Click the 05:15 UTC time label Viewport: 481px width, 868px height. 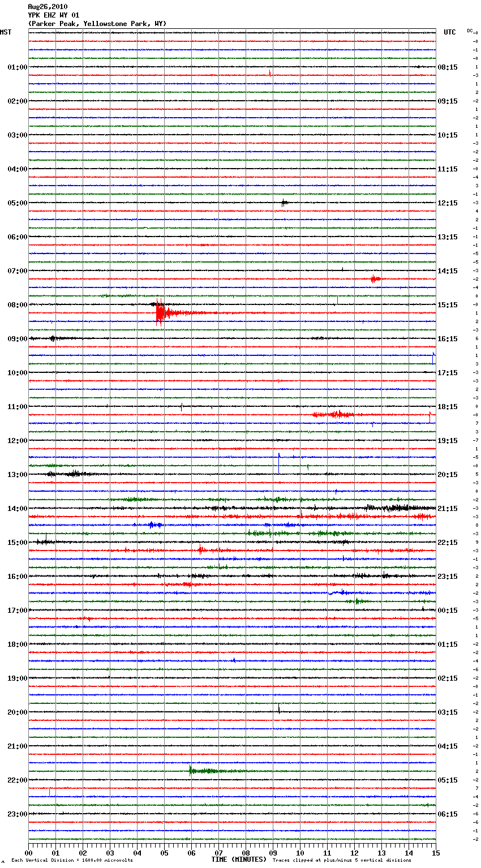pyautogui.click(x=448, y=780)
